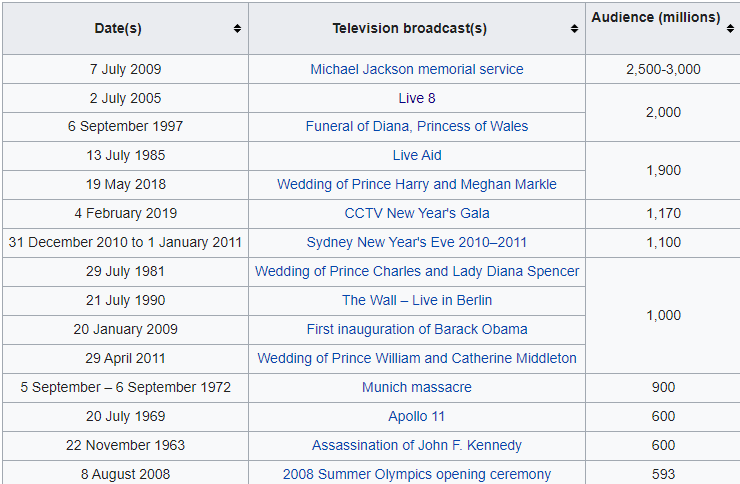
Task: Open the Munich massacre link
Action: [417, 387]
